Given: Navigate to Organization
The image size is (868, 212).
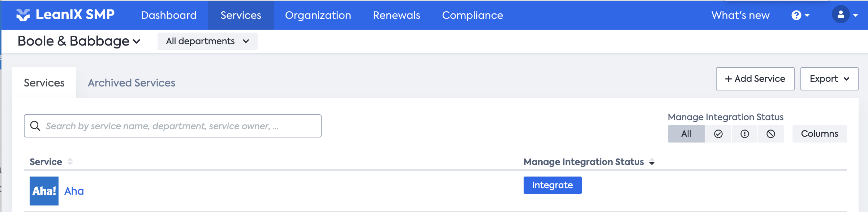Looking at the screenshot, I should pos(318,15).
